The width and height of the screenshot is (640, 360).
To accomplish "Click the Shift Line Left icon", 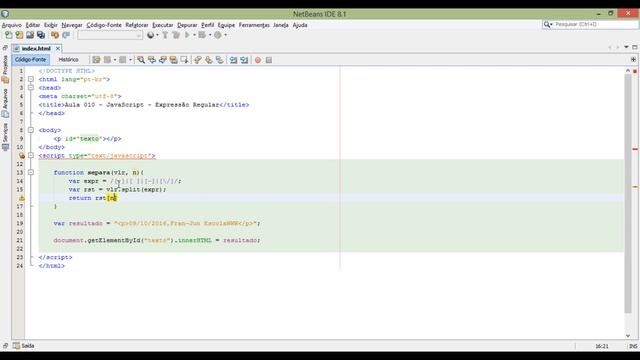I will (x=233, y=60).
